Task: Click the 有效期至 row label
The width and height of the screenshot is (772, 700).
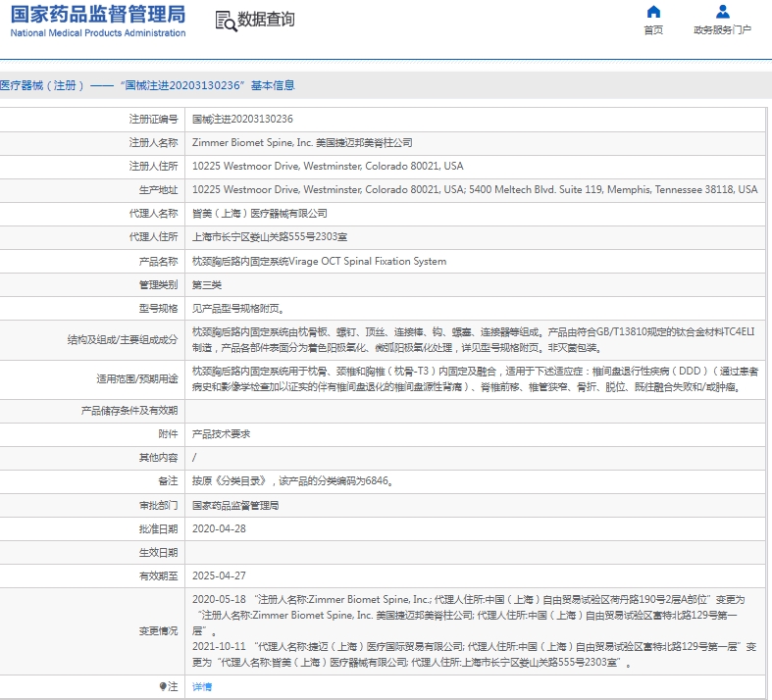Action: coord(158,576)
